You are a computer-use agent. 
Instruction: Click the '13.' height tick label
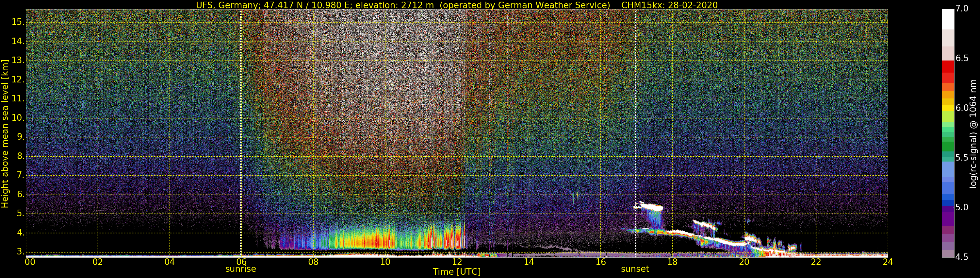tap(18, 61)
